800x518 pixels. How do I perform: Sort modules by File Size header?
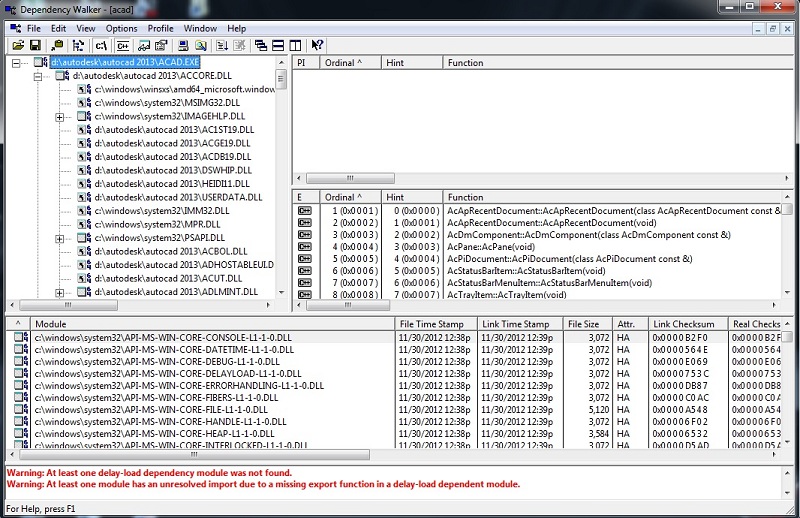[x=588, y=324]
